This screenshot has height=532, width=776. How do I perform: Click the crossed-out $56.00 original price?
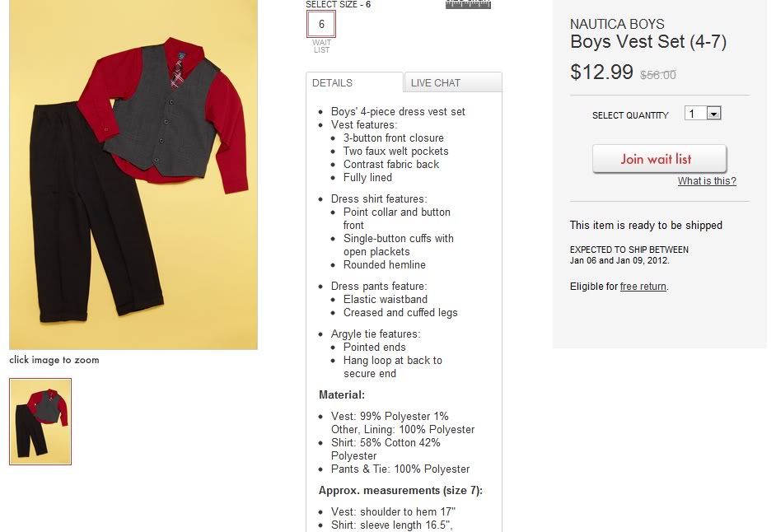coord(657,75)
